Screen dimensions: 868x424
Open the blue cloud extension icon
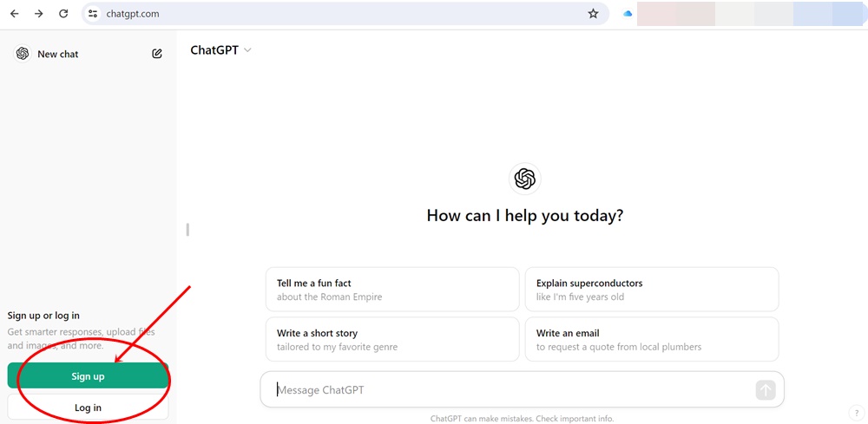[628, 14]
